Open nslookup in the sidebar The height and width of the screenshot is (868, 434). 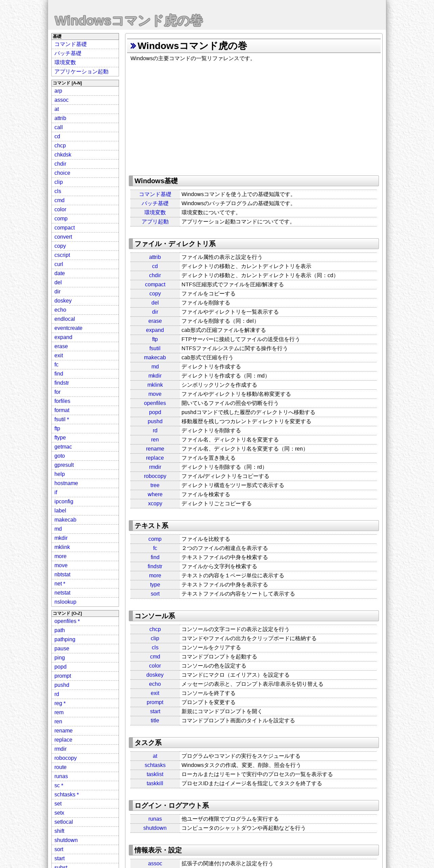point(65,602)
